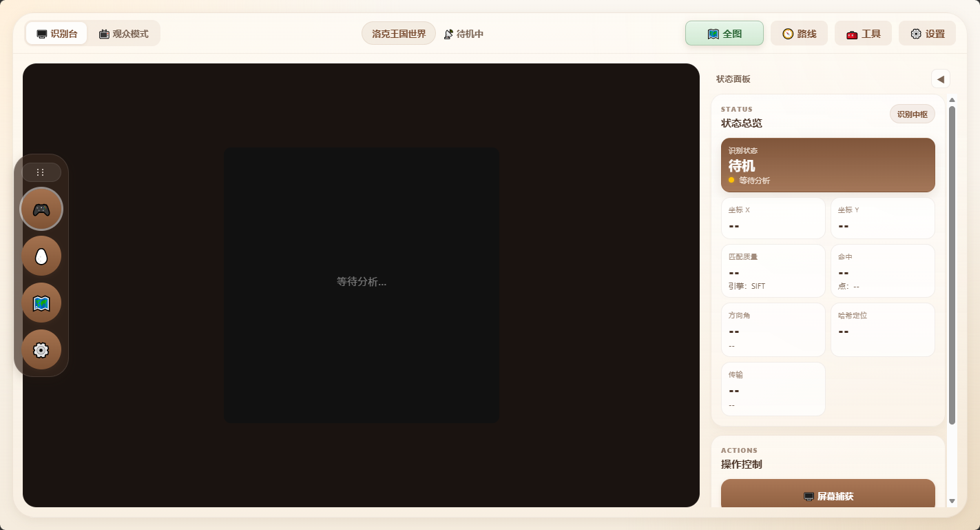The height and width of the screenshot is (530, 980).
Task: Click the 状态总览 heading
Action: tap(742, 123)
